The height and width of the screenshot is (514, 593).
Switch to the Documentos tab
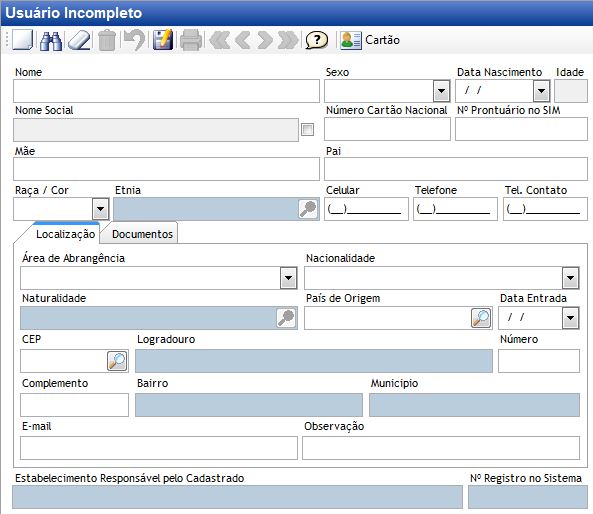pyautogui.click(x=143, y=234)
